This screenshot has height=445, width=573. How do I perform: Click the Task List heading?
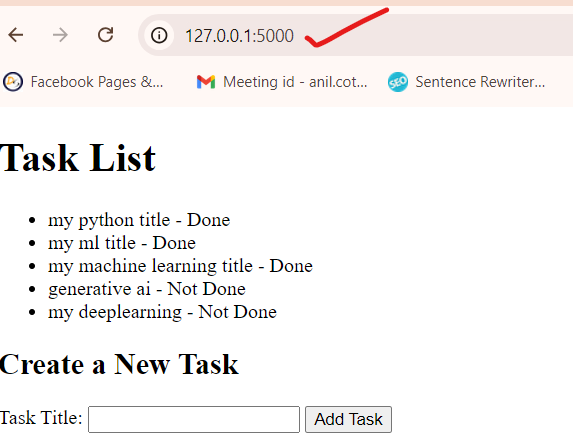78,158
